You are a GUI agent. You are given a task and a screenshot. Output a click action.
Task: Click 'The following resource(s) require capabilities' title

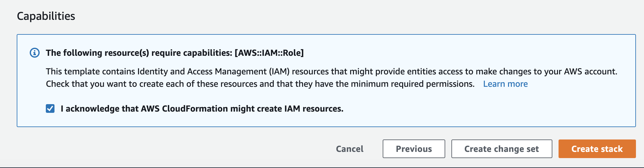tap(139, 53)
